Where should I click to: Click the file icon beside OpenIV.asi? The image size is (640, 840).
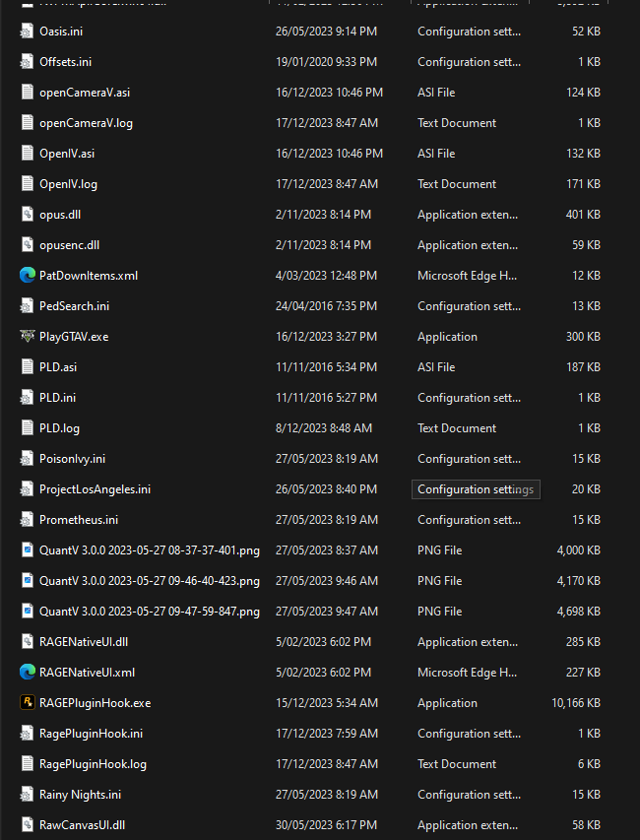coord(27,154)
